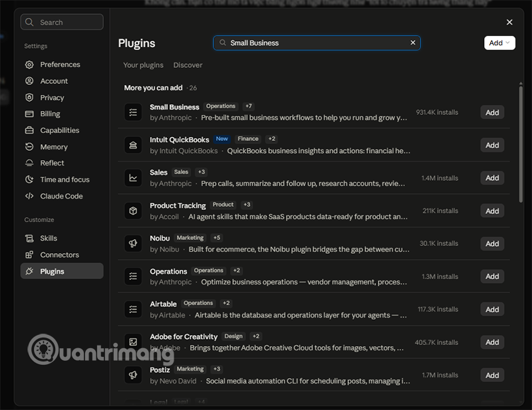Click the Memory history icon
The image size is (532, 410).
click(29, 147)
